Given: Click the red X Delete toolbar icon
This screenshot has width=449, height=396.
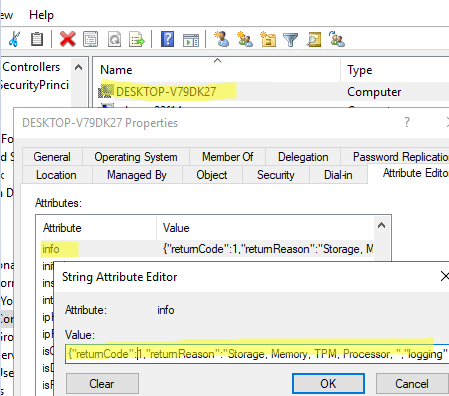Looking at the screenshot, I should (x=68, y=39).
